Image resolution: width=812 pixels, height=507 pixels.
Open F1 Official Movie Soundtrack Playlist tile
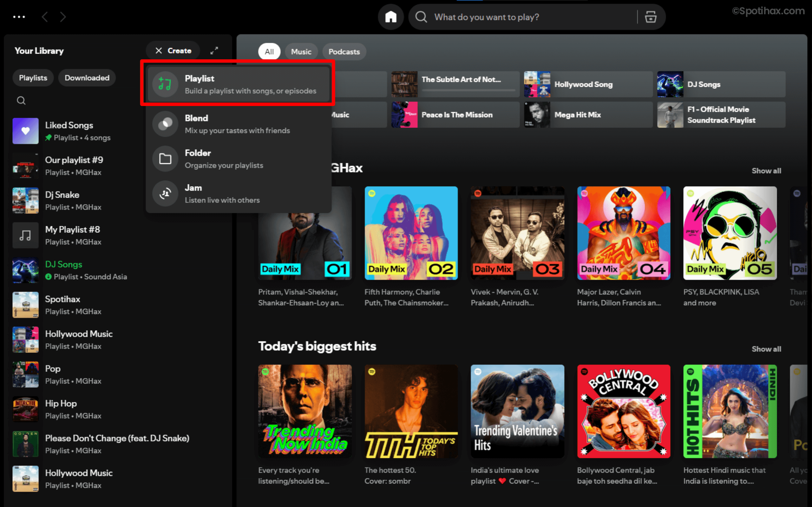click(x=721, y=115)
